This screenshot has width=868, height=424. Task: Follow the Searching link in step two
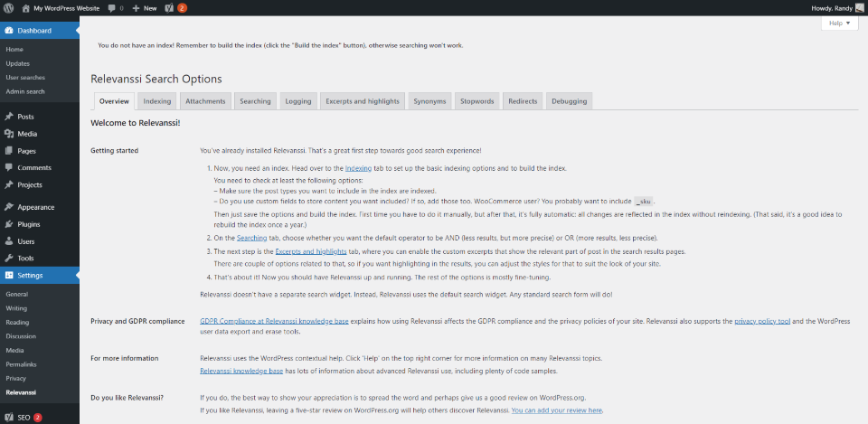coord(252,238)
